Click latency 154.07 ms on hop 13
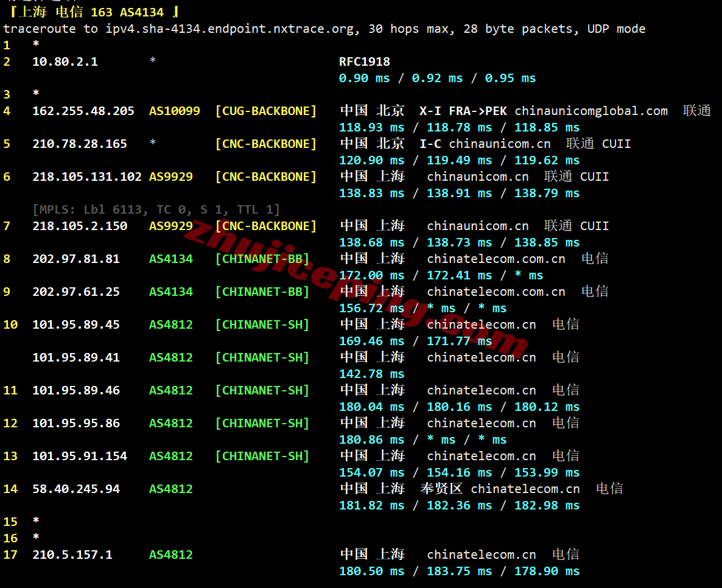Screen dimensions: 722x588 pyautogui.click(x=371, y=473)
